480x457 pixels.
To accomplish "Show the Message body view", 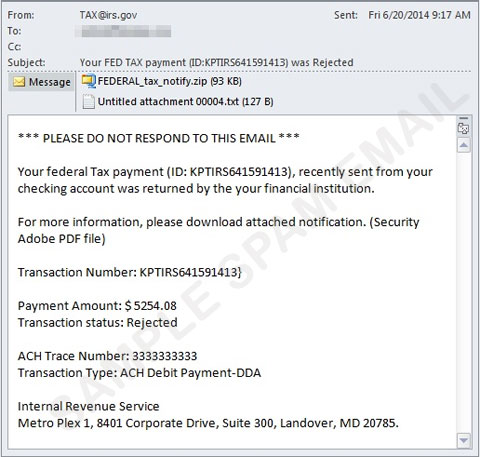I will pyautogui.click(x=41, y=82).
